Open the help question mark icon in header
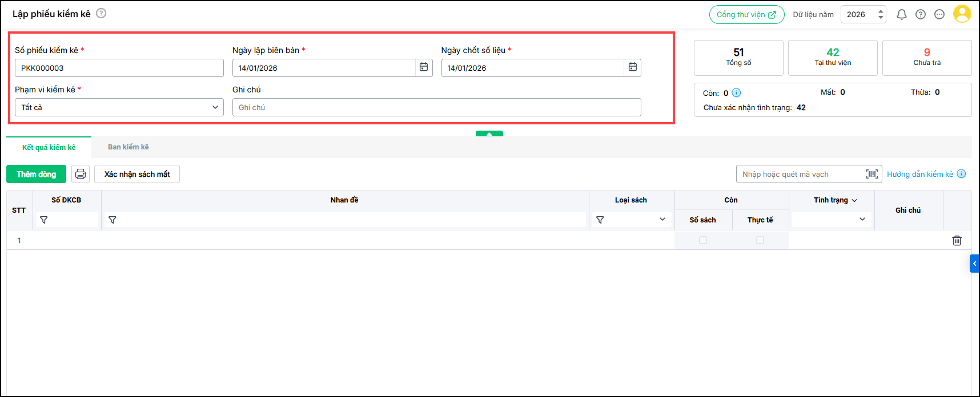980x397 pixels. (x=921, y=15)
